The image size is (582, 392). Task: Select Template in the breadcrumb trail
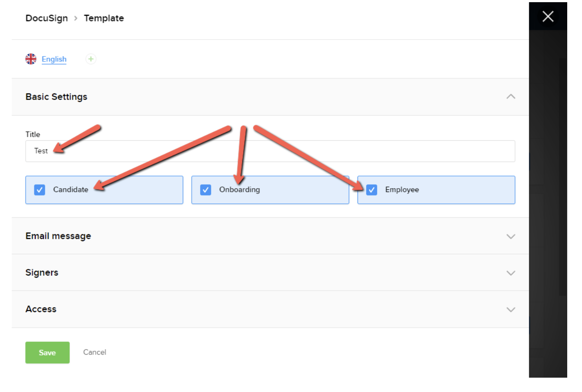tap(104, 18)
